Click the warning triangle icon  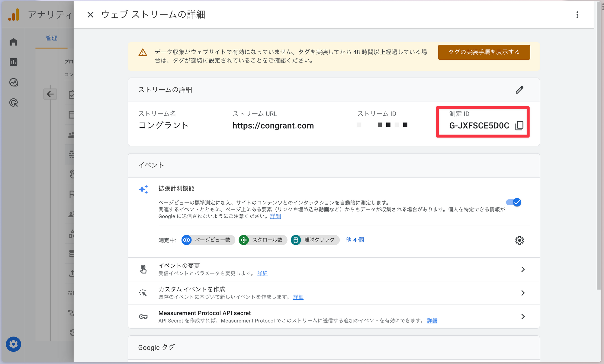tap(143, 53)
